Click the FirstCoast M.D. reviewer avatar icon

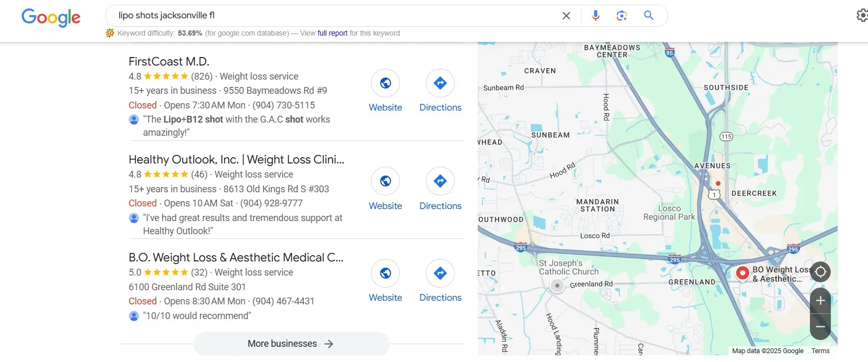point(134,119)
